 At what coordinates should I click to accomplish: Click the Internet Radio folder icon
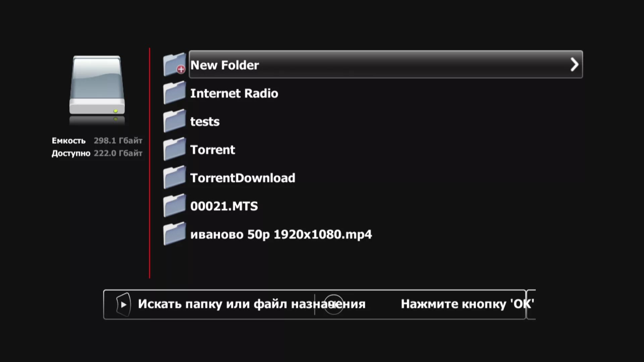tap(174, 93)
